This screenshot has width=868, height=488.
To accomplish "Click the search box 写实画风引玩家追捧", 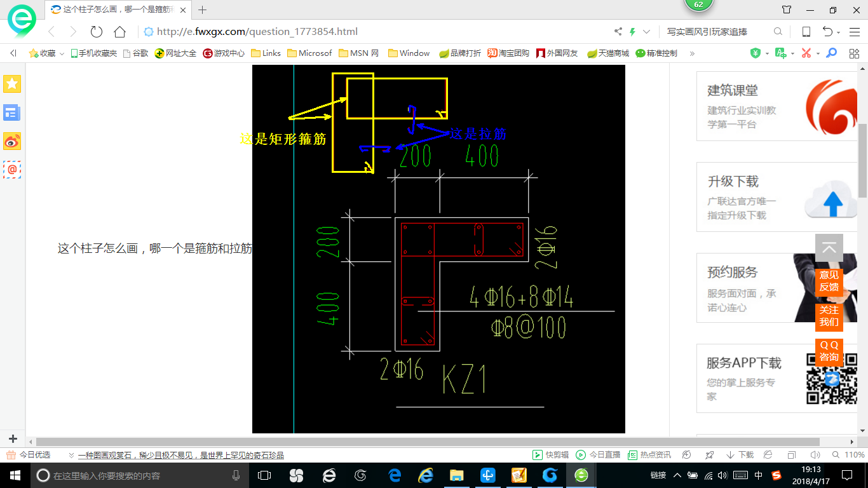I will [x=707, y=32].
